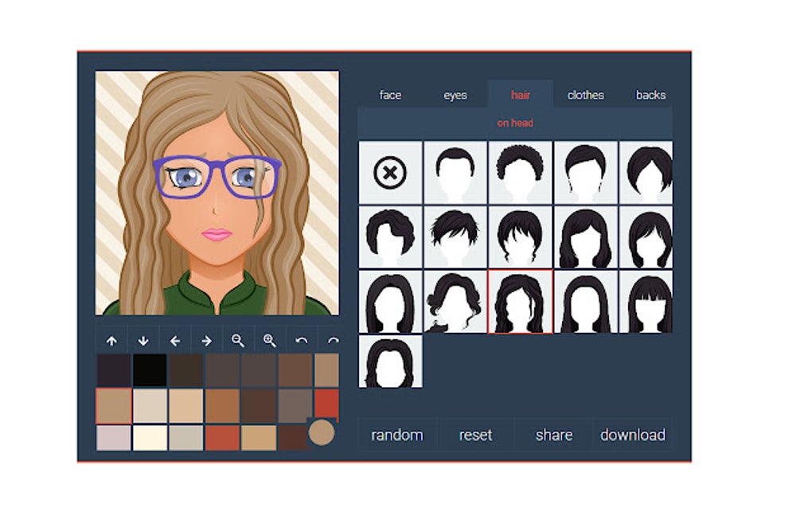Open the clothes tab
Image resolution: width=812 pixels, height=508 pixels.
(586, 95)
